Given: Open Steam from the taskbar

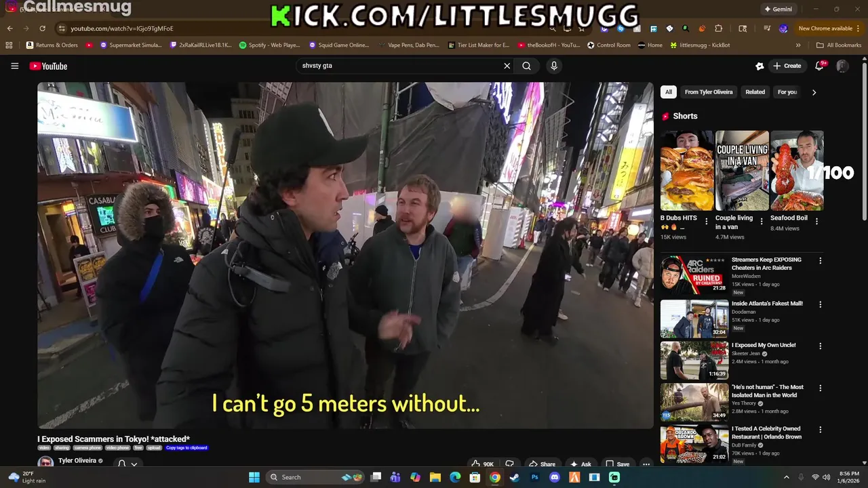Looking at the screenshot, I should pyautogui.click(x=515, y=477).
